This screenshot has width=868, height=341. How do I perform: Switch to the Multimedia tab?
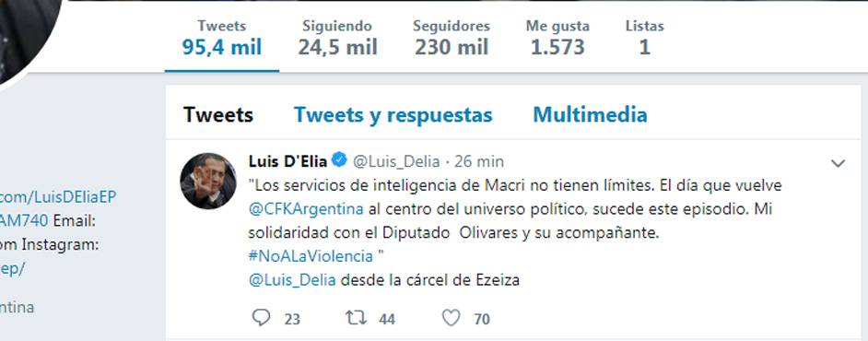pyautogui.click(x=590, y=114)
